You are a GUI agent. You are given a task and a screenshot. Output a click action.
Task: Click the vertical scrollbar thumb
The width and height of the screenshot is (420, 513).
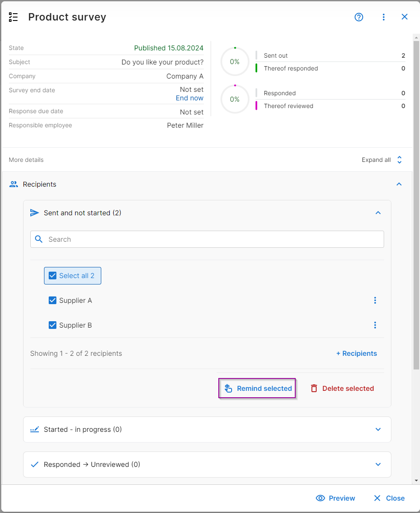point(416,205)
